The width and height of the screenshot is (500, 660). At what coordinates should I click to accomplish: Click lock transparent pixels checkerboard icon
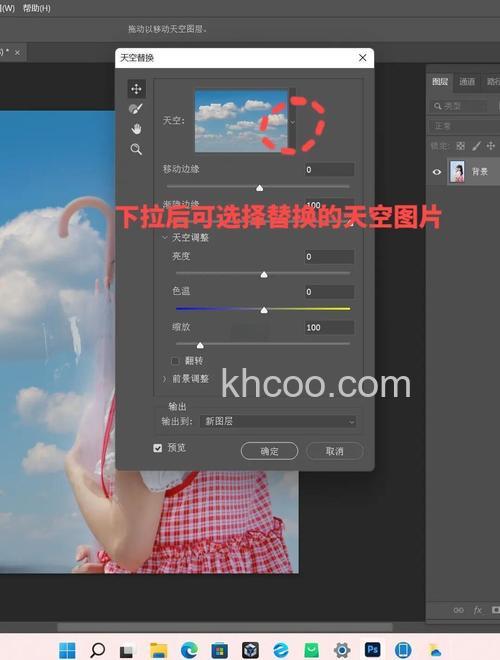pyautogui.click(x=460, y=146)
